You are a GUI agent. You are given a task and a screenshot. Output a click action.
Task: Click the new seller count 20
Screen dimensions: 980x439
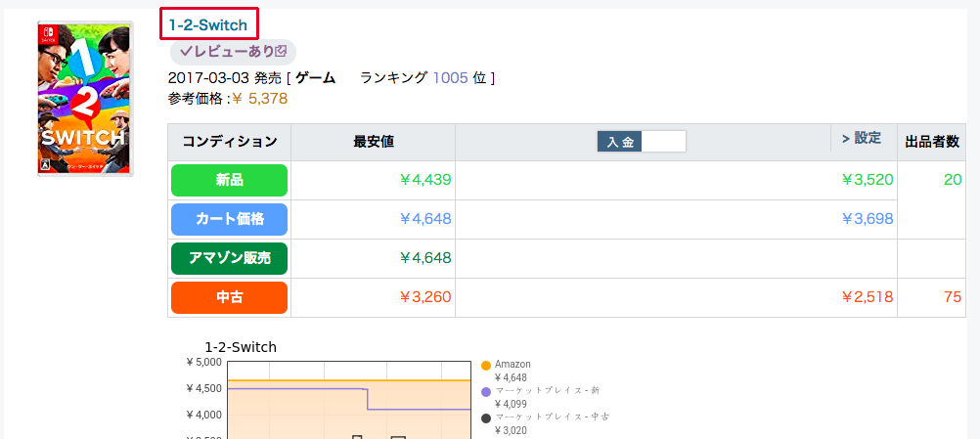(x=953, y=181)
